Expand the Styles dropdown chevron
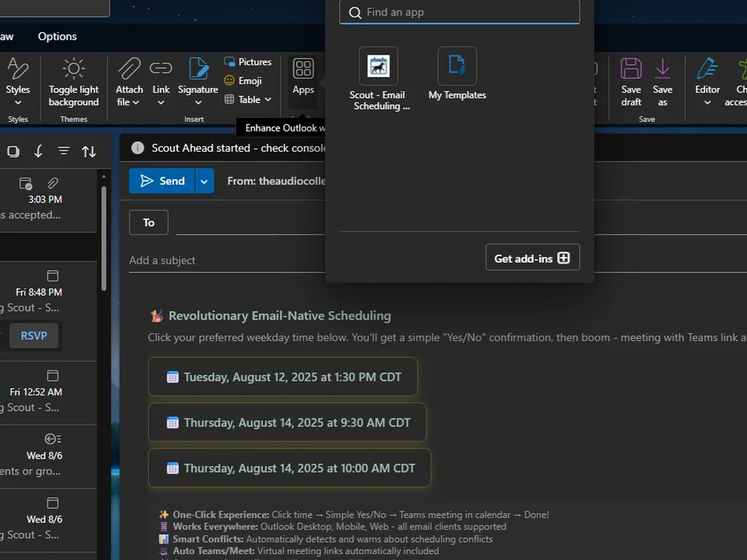Viewport: 747px width, 560px height. coord(18,102)
